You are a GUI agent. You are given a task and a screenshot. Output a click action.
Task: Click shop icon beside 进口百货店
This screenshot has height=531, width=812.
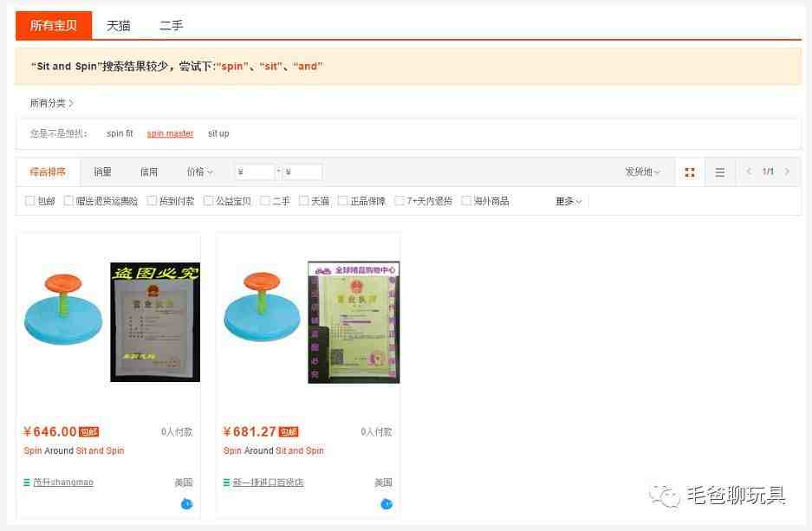226,482
